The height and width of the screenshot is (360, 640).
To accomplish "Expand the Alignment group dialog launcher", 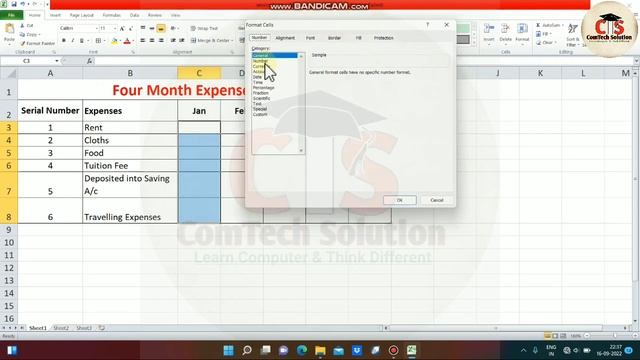I will point(232,52).
